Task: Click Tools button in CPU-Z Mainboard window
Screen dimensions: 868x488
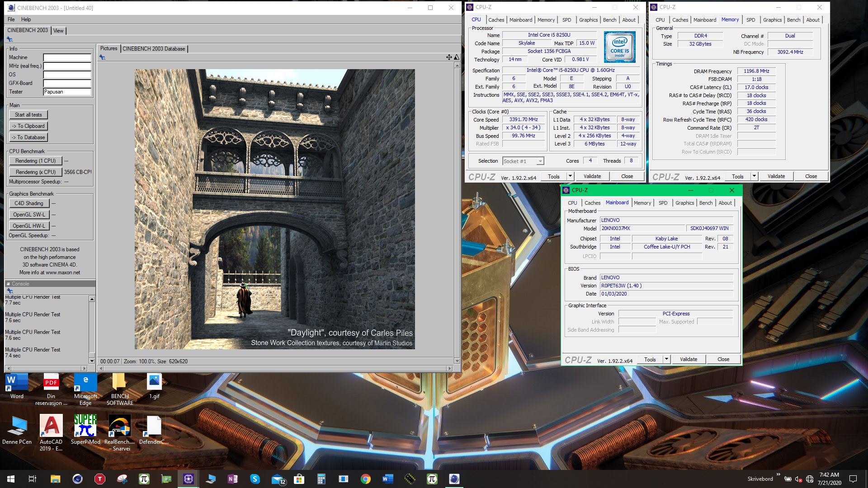Action: (650, 359)
